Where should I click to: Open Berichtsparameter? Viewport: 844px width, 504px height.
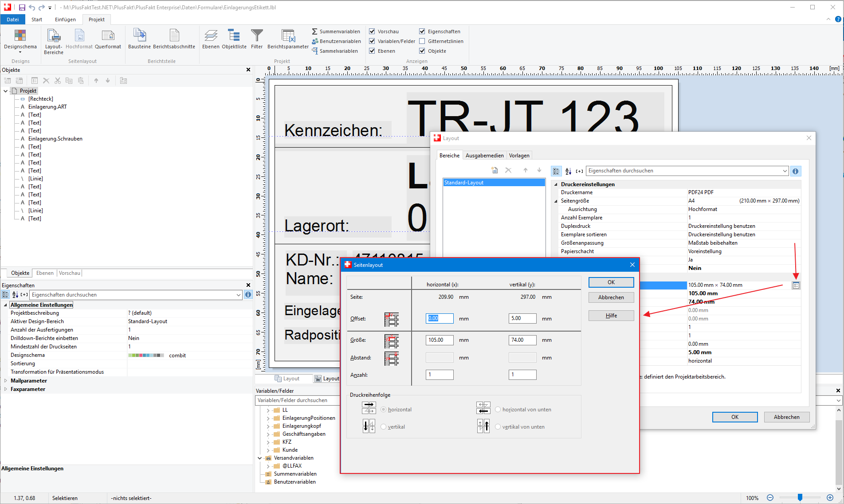288,39
